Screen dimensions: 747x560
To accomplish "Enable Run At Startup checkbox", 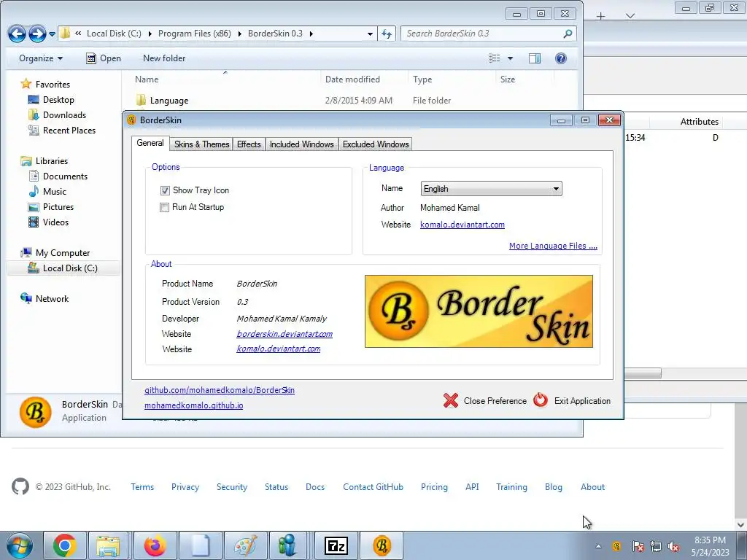I will pos(164,207).
